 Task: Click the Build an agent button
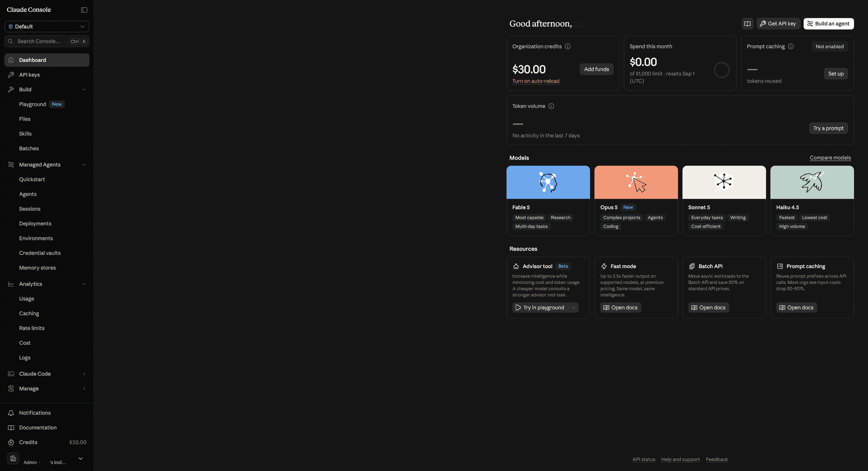coord(828,23)
